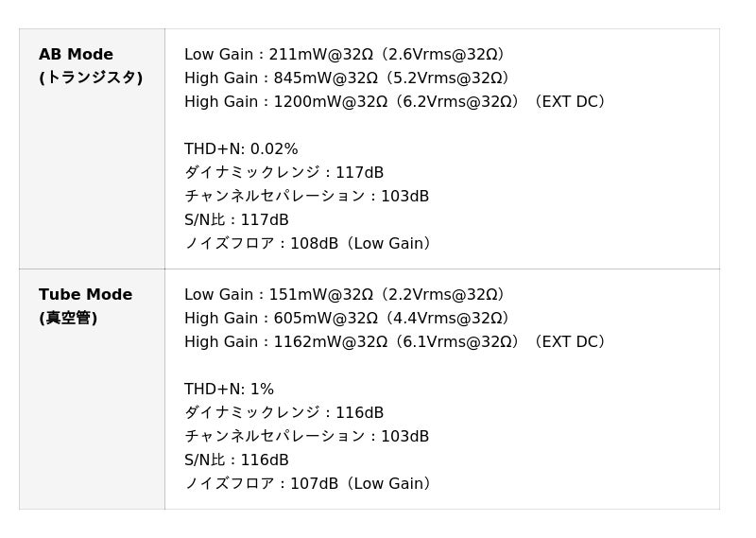Viewport: 756px width, 538px height.
Task: Select the THD+N: 1% text
Action: pyautogui.click(x=229, y=390)
